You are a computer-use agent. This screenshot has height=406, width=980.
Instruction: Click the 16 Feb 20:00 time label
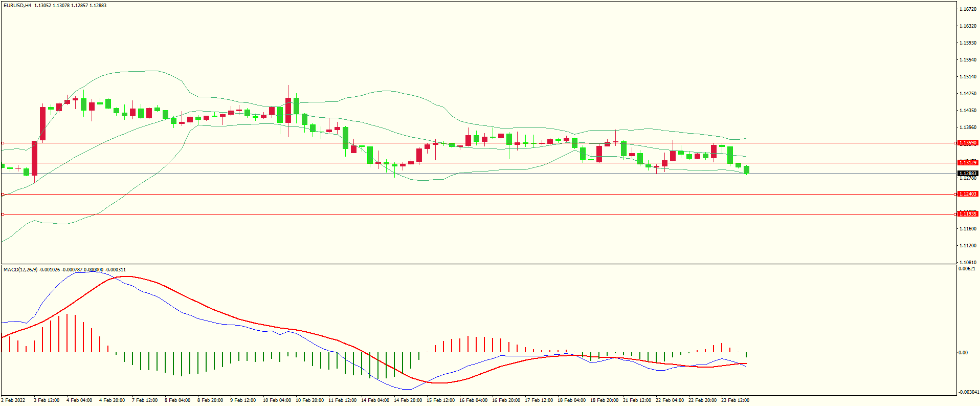[506, 400]
